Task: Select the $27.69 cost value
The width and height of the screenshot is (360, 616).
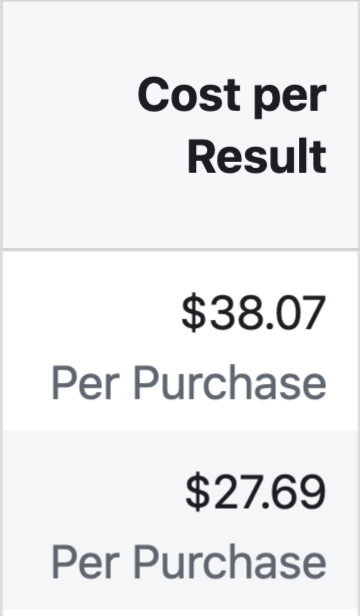Action: pyautogui.click(x=256, y=492)
